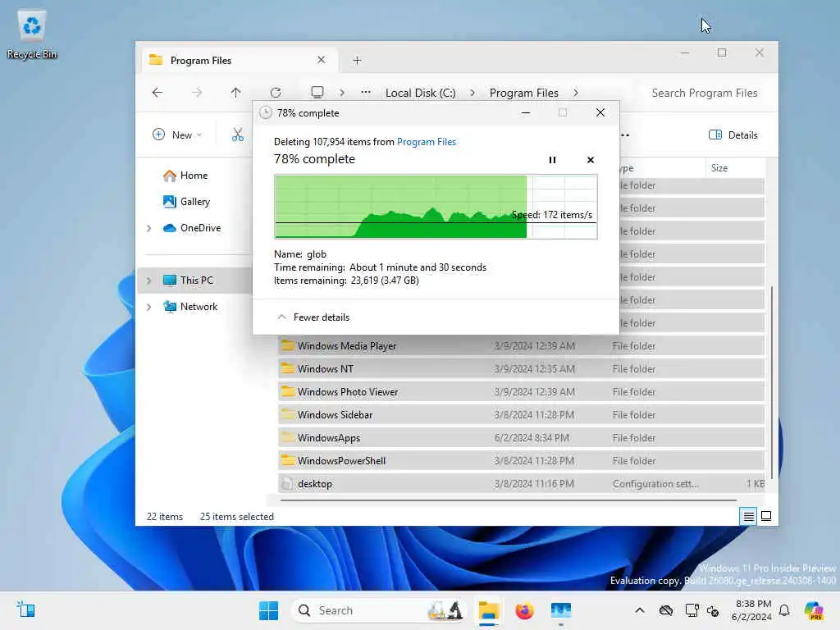Viewport: 840px width, 630px height.
Task: Select the Windows Sidebar folder
Action: pyautogui.click(x=521, y=415)
